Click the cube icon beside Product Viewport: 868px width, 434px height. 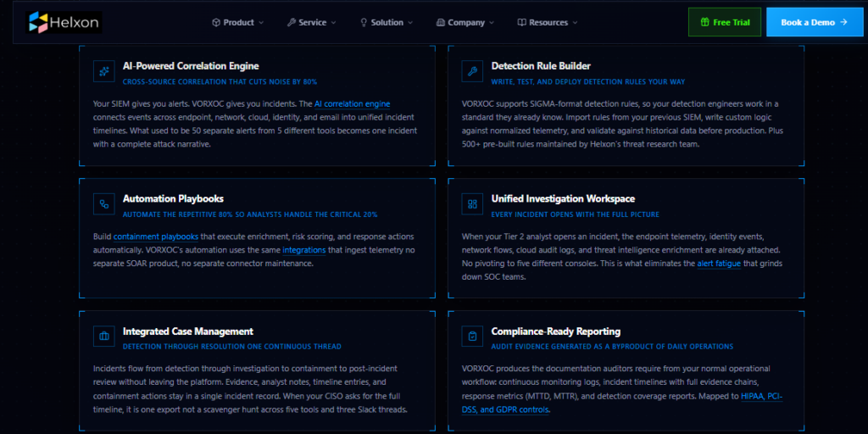(x=216, y=23)
